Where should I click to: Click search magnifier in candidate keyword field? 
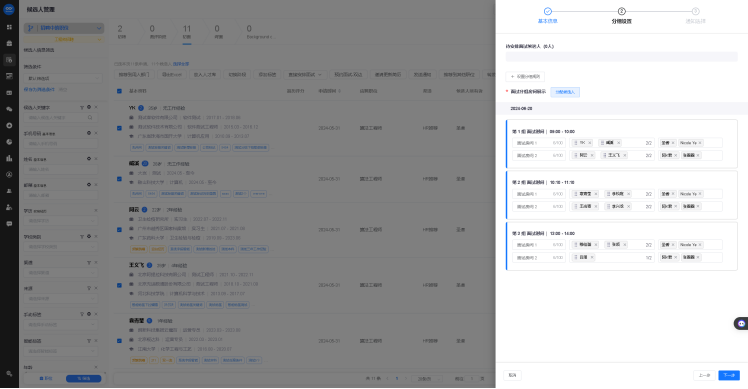pyautogui.click(x=90, y=117)
